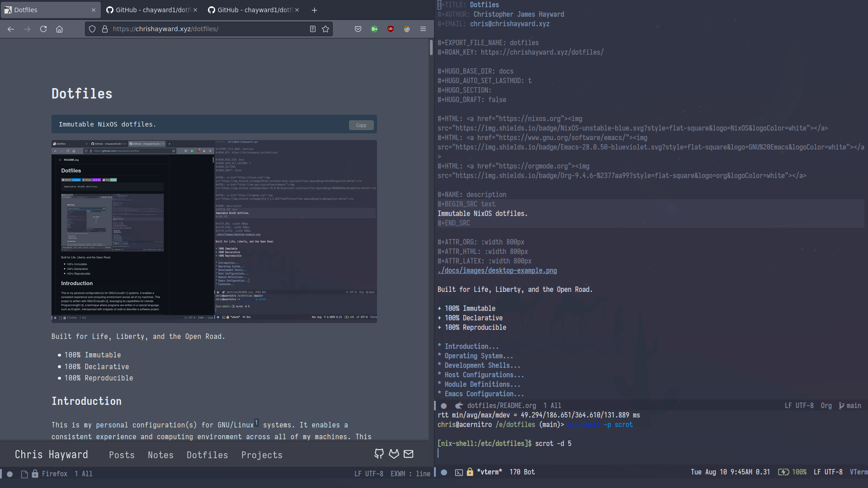Click the bookmark star icon in Firefox toolbar
Viewport: 868px width, 488px height.
[x=325, y=28]
